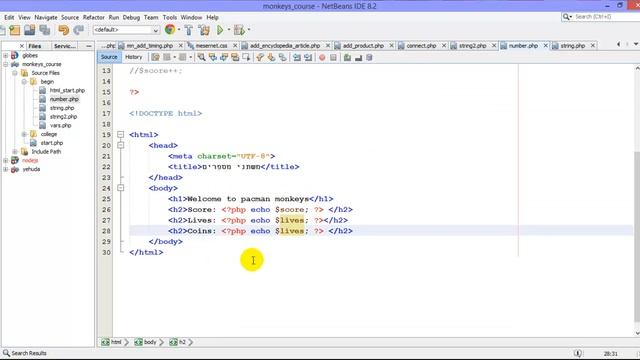Collapse the <html> code fold on line 19
The height and width of the screenshot is (360, 640).
point(120,134)
